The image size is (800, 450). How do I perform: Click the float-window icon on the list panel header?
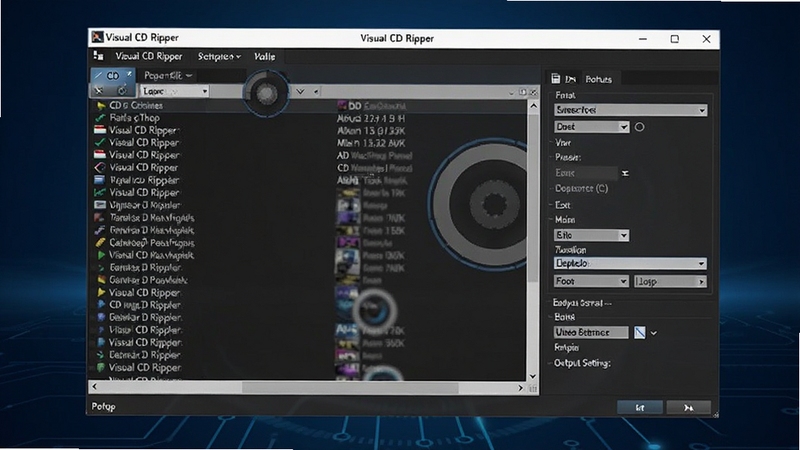522,92
